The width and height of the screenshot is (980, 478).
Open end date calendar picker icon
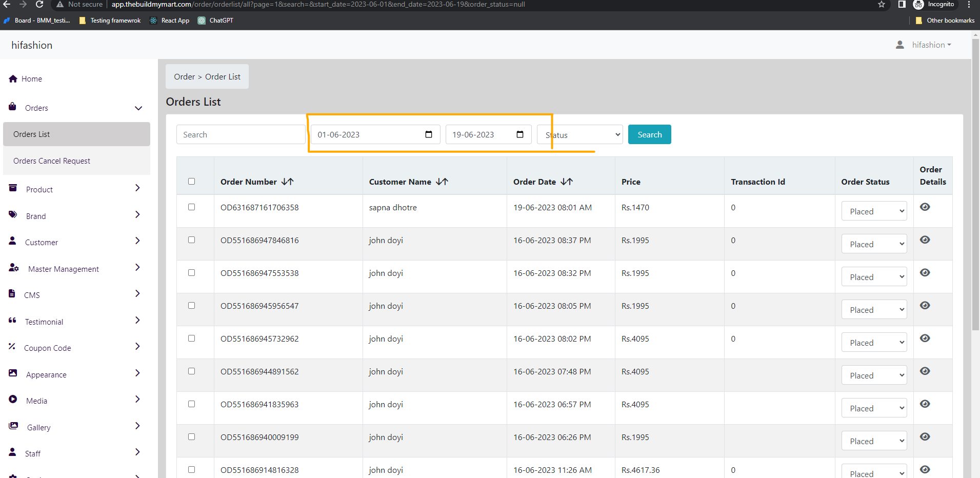(520, 134)
